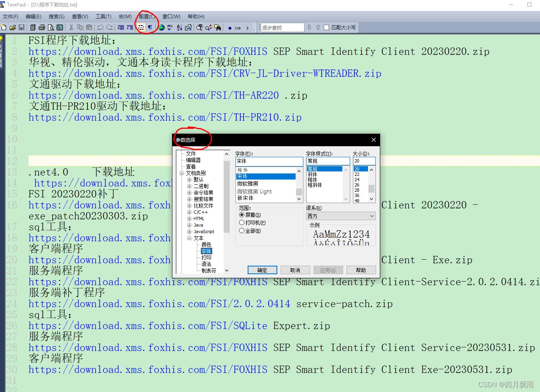This screenshot has height=392, width=540.
Task: Expand the HTML tree node
Action: pyautogui.click(x=189, y=219)
